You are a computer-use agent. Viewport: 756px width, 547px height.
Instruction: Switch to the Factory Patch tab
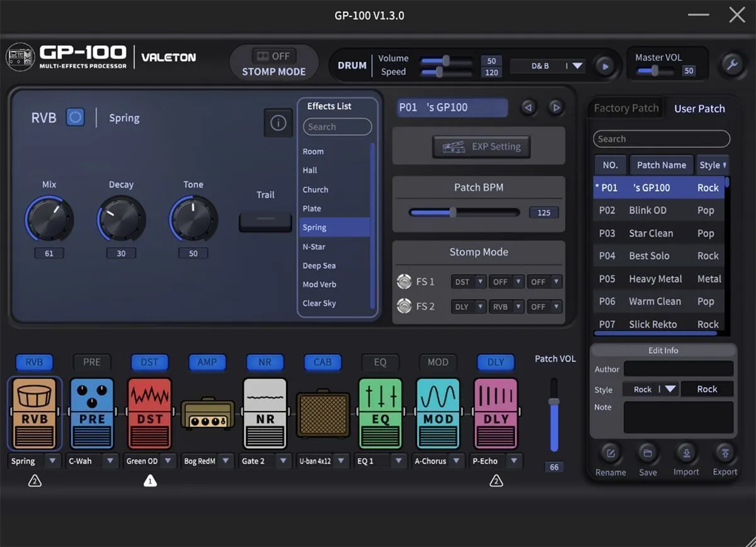[626, 108]
